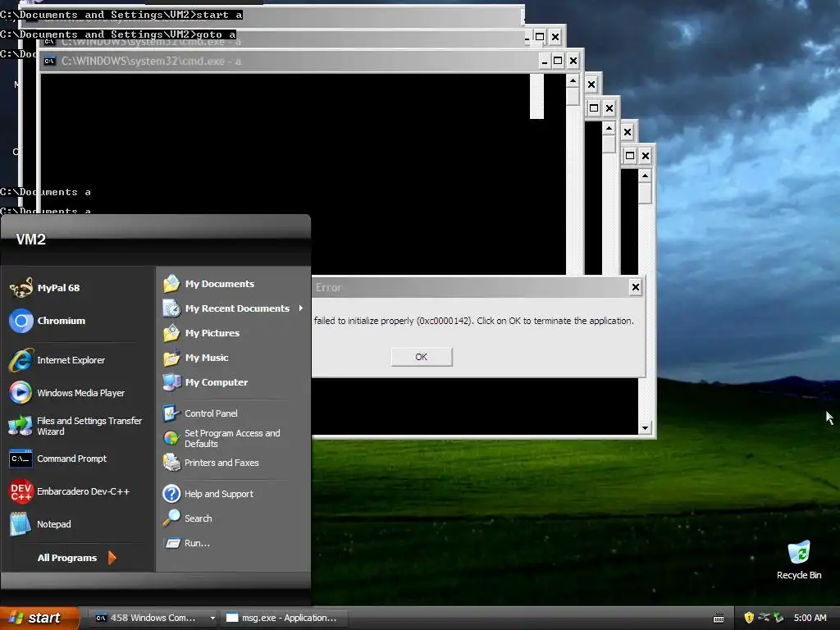This screenshot has width=840, height=630.
Task: Open Internet Explorer icon
Action: tap(21, 360)
